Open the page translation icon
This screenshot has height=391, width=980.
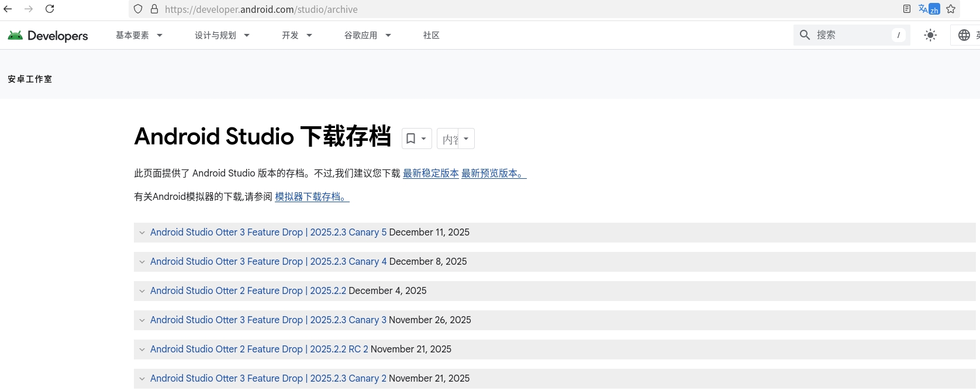929,9
